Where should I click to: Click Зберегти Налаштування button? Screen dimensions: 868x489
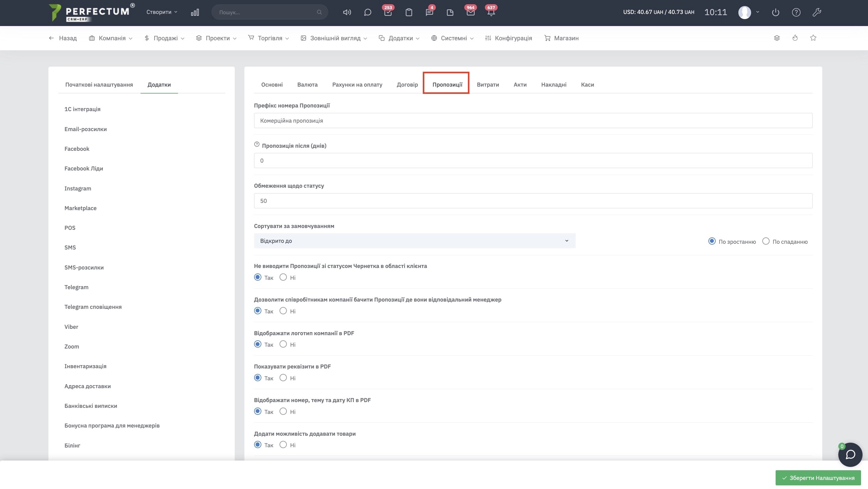[818, 477]
